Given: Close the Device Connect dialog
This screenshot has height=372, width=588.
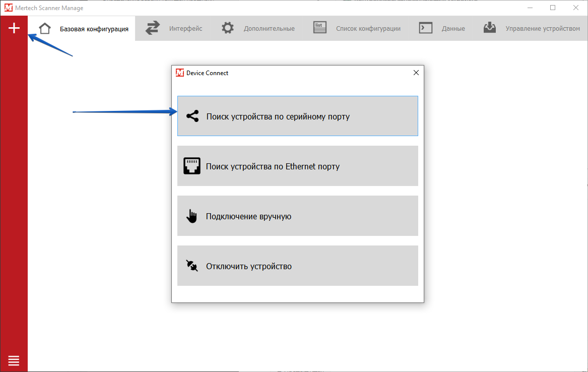Looking at the screenshot, I should pos(416,73).
